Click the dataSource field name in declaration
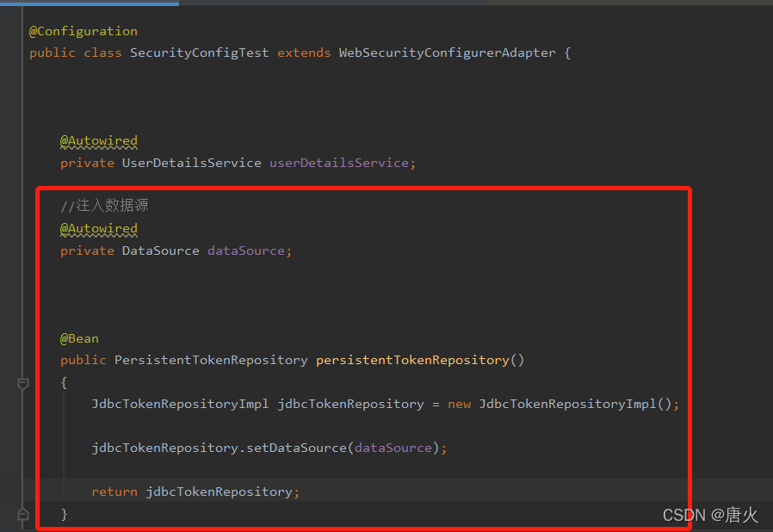The image size is (773, 532). tap(246, 251)
